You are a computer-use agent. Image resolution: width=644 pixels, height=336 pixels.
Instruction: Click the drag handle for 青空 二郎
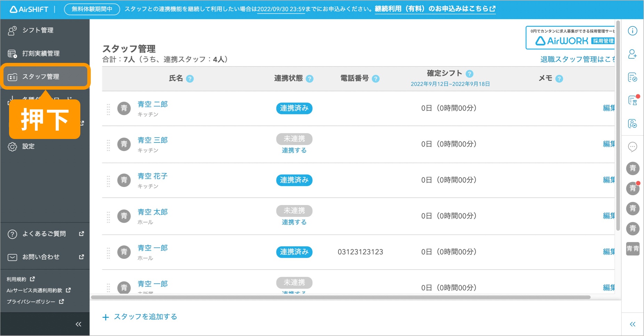coord(108,109)
